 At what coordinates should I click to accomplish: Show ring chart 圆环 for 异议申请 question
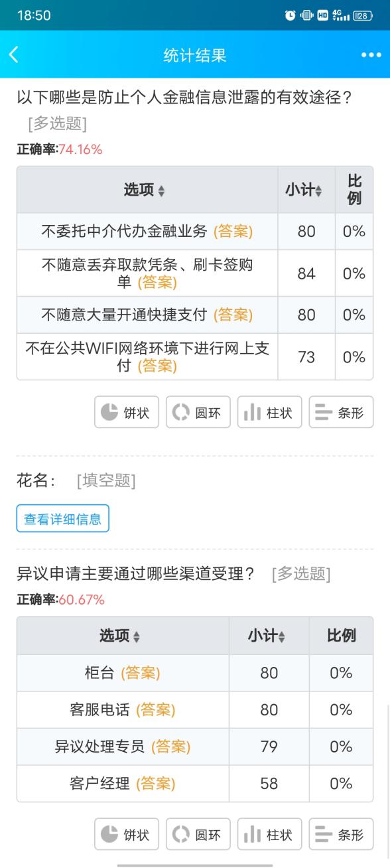coord(198,834)
